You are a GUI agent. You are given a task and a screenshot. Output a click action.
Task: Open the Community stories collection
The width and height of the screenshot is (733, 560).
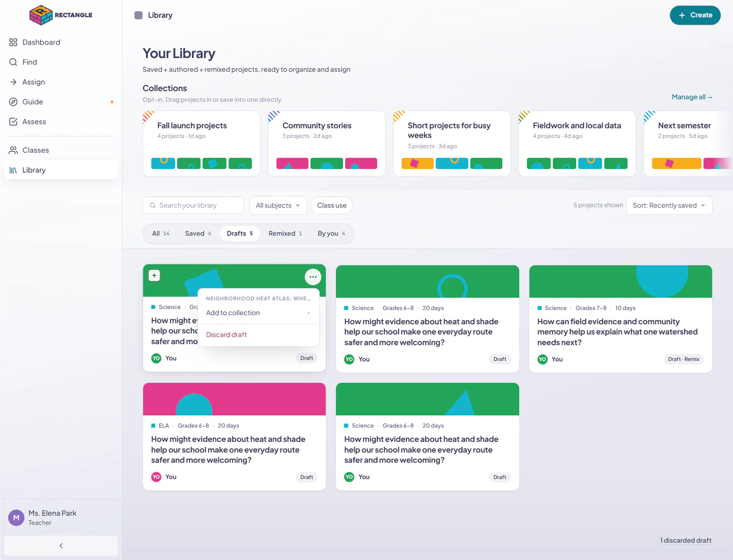pos(327,144)
